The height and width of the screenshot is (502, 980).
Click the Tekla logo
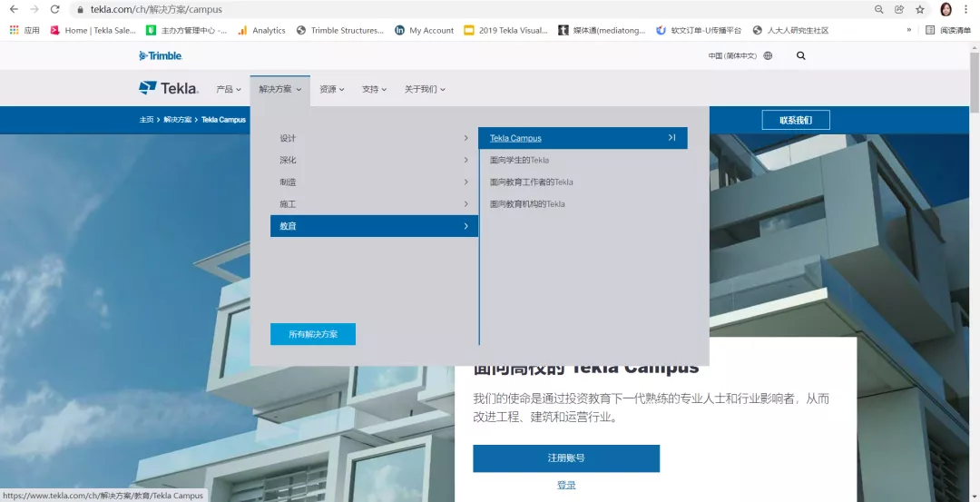pyautogui.click(x=169, y=88)
